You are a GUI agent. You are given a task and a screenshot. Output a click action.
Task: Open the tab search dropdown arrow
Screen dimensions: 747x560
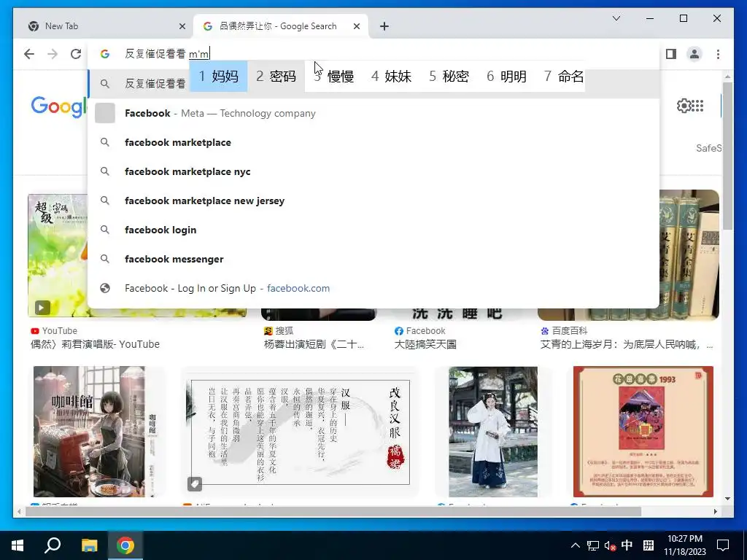click(x=616, y=18)
